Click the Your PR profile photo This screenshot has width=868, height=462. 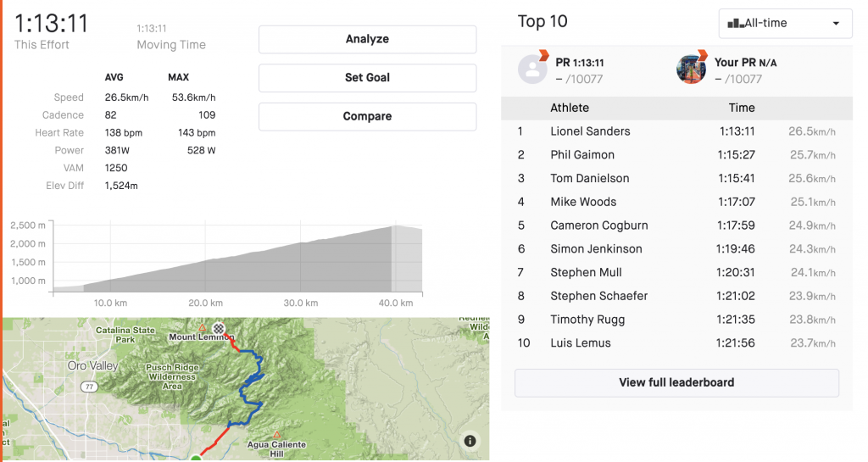click(x=691, y=70)
